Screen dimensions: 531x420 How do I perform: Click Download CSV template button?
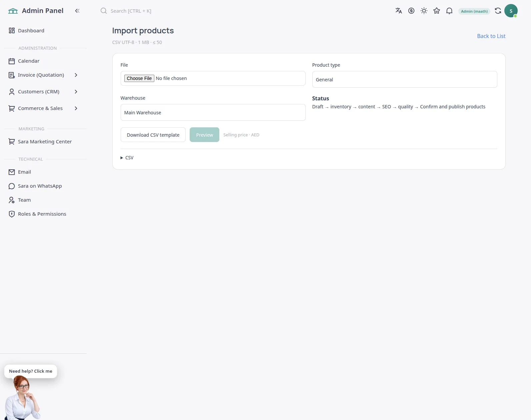pyautogui.click(x=153, y=135)
